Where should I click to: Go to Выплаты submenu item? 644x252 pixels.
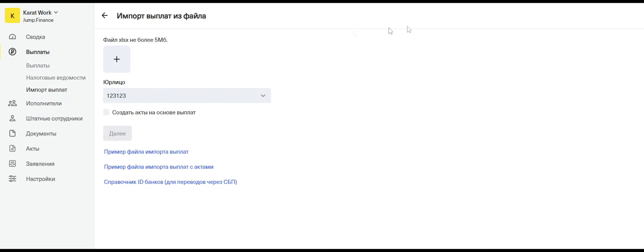click(38, 66)
